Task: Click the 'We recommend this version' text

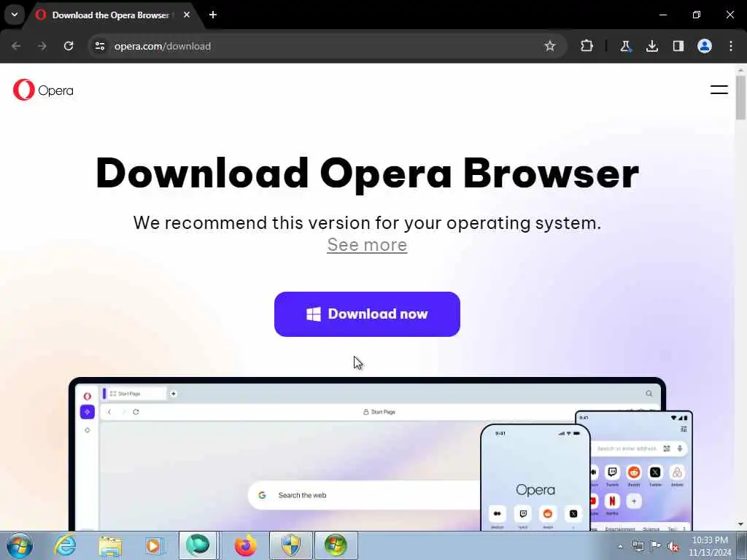Action: [368, 223]
